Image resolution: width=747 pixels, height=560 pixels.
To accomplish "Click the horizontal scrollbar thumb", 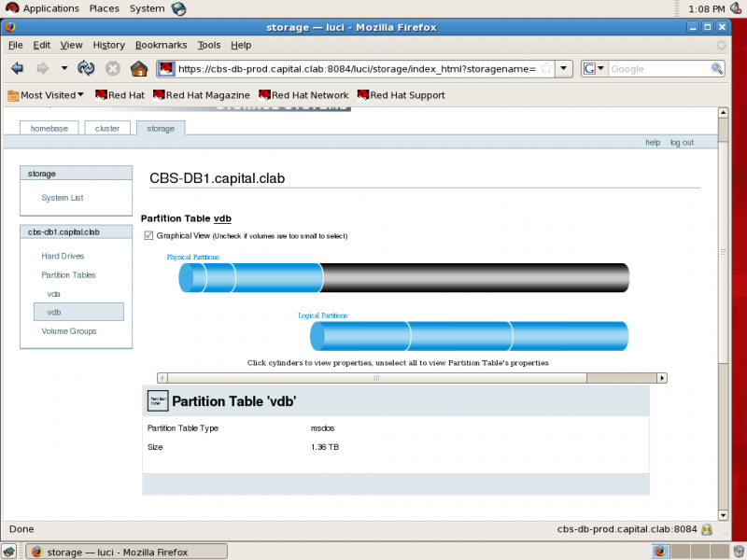I will pyautogui.click(x=377, y=378).
